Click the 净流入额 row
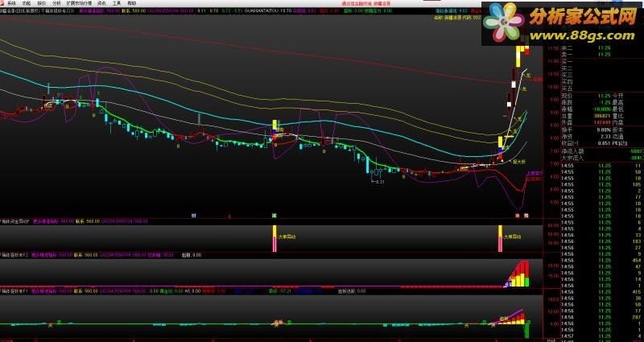The width and height of the screenshot is (644, 342). click(602, 151)
